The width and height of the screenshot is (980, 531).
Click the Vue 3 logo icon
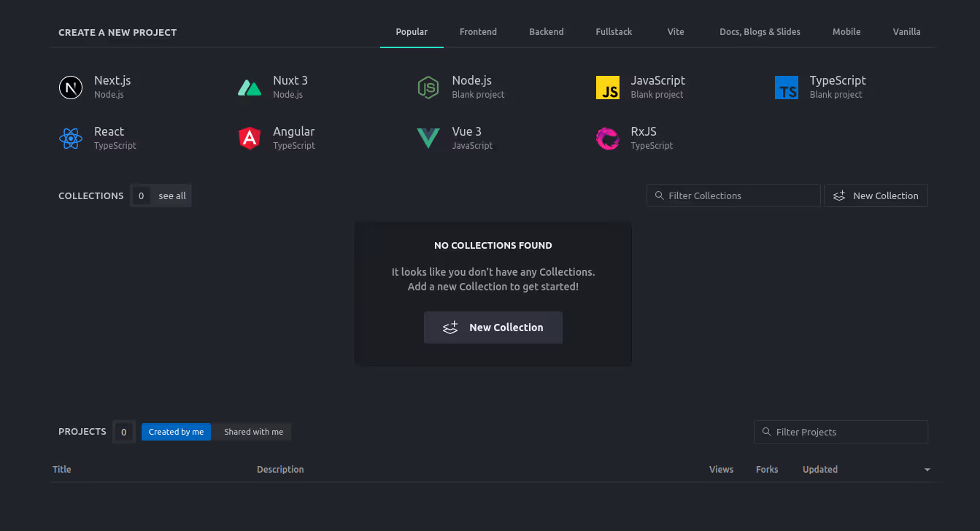[x=428, y=139]
